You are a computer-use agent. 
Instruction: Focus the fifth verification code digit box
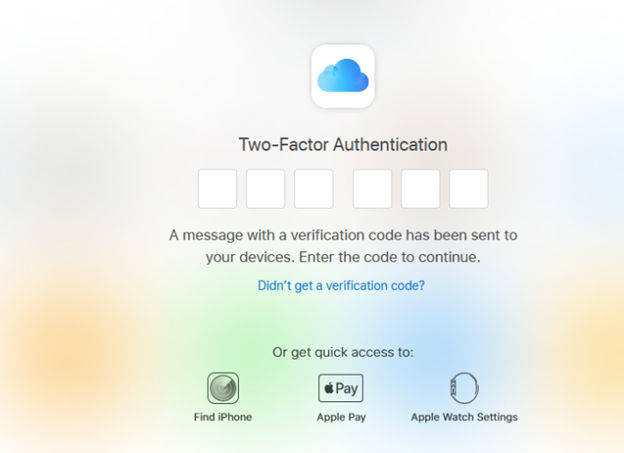[x=420, y=189]
